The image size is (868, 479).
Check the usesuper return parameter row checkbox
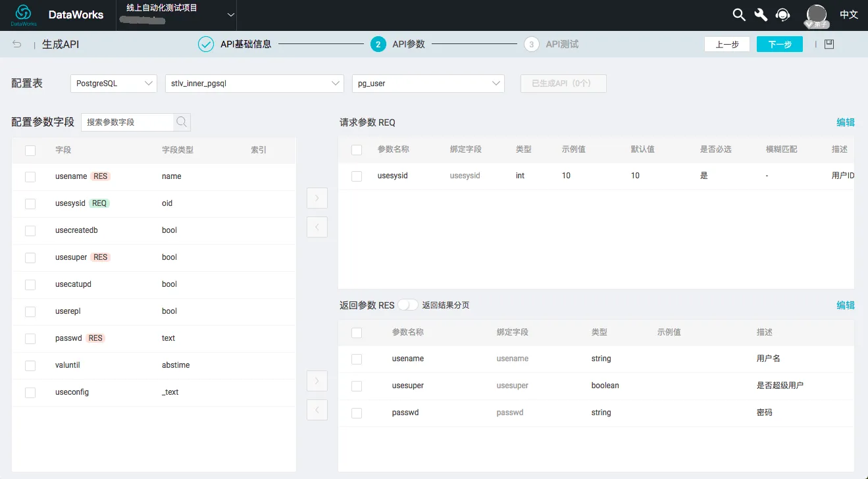tap(357, 386)
